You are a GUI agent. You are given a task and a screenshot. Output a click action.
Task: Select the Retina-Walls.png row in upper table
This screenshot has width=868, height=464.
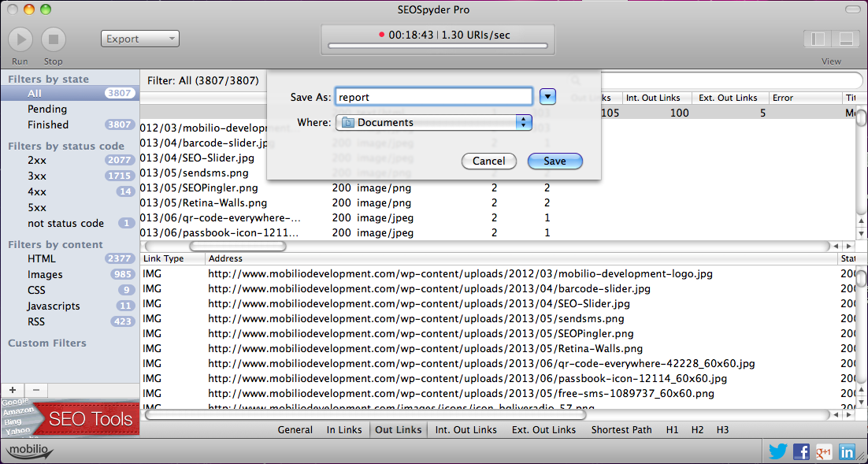coord(499,202)
